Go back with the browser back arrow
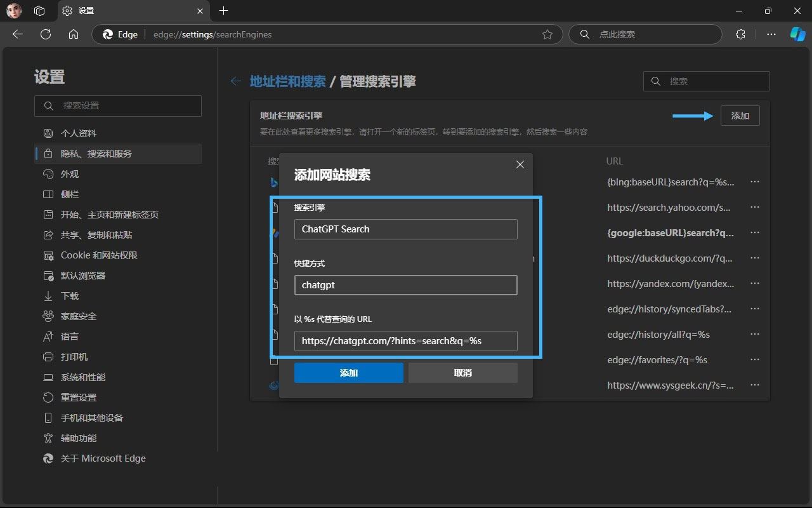 pos(18,34)
